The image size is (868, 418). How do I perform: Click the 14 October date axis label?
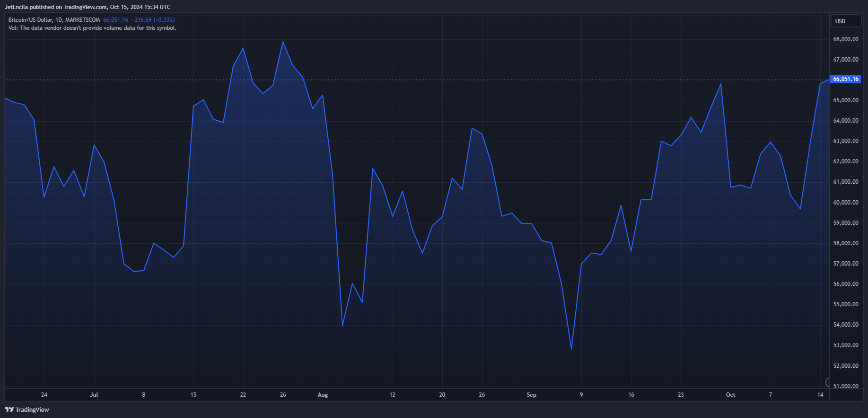point(820,395)
